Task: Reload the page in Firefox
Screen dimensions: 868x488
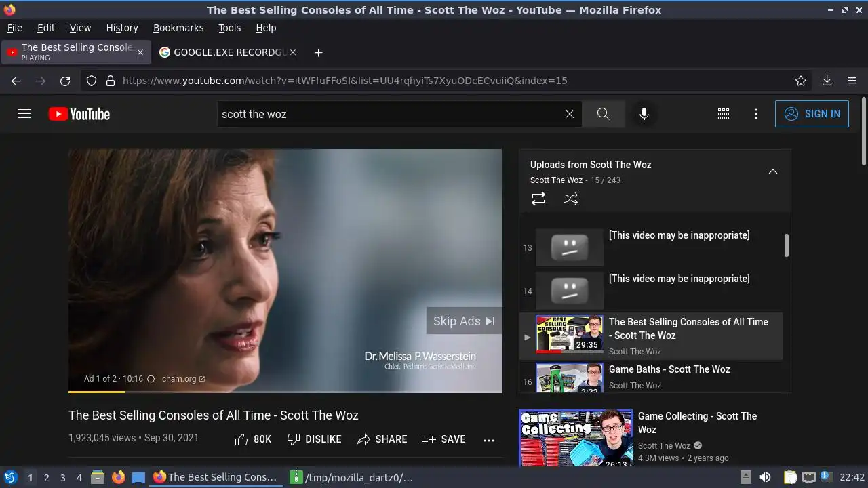Action: (65, 81)
